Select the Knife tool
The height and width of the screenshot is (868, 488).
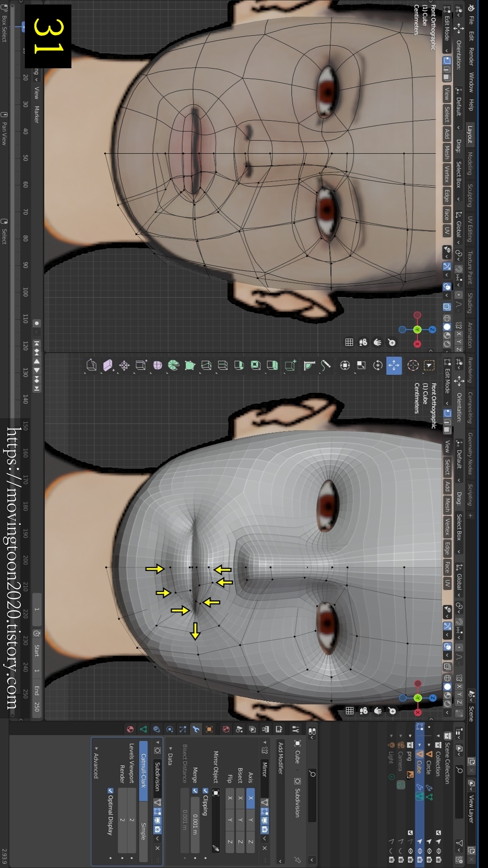pyautogui.click(x=206, y=365)
